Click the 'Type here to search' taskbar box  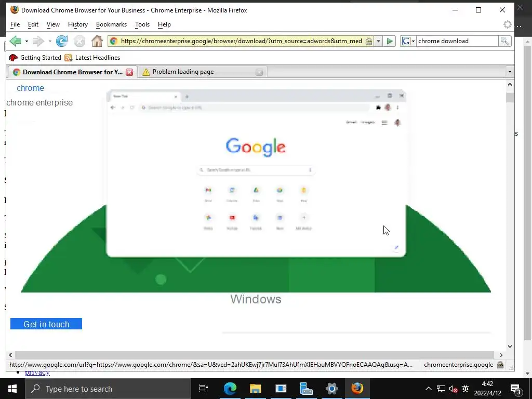(108, 389)
